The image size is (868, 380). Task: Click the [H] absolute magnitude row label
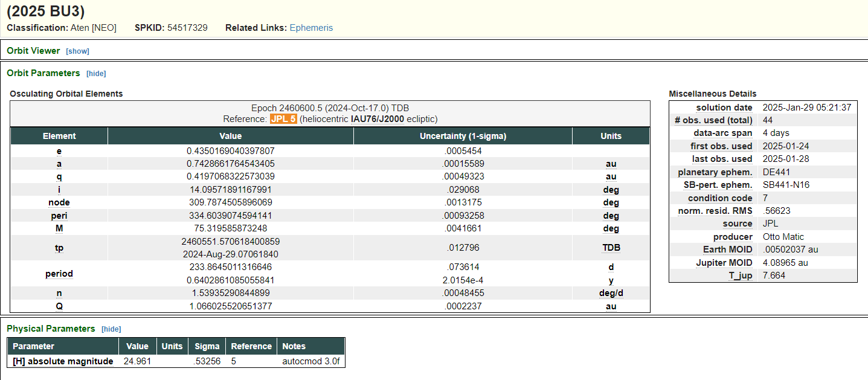tap(63, 361)
